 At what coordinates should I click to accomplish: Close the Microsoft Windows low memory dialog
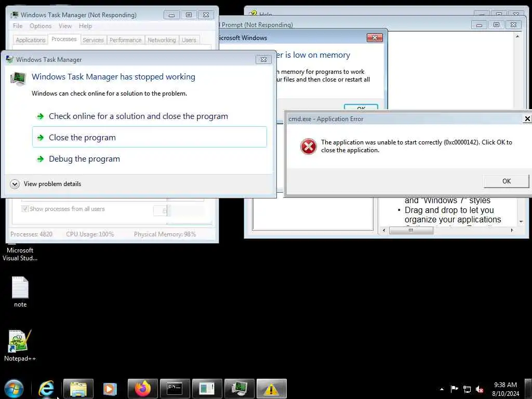tap(375, 37)
